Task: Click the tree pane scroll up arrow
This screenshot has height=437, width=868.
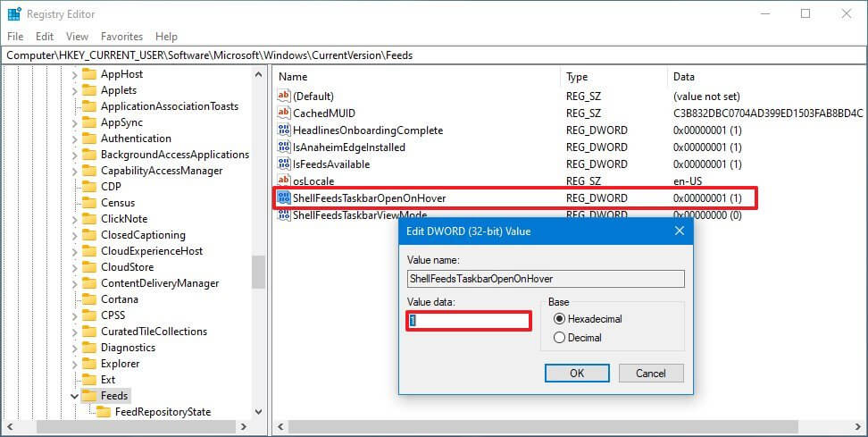Action: pyautogui.click(x=258, y=73)
